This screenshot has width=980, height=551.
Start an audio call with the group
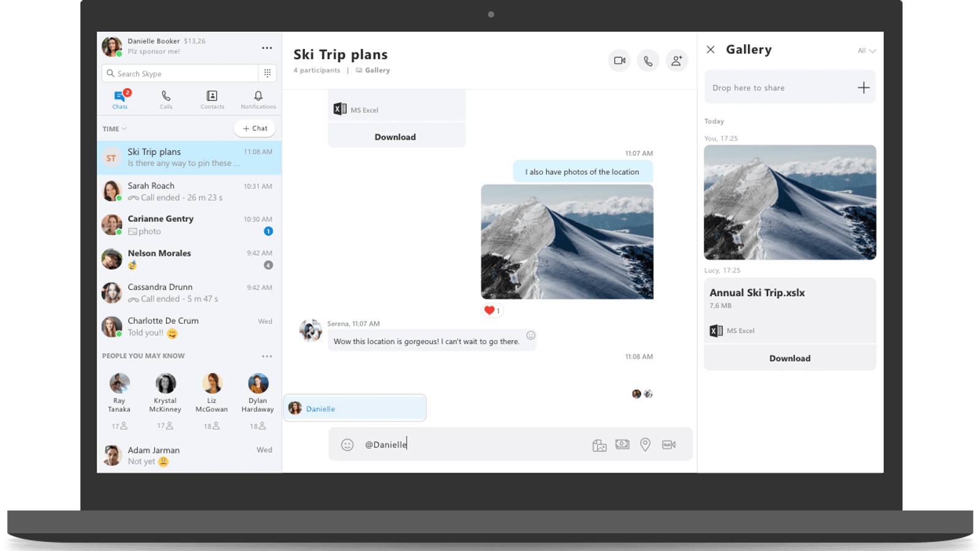pos(647,61)
